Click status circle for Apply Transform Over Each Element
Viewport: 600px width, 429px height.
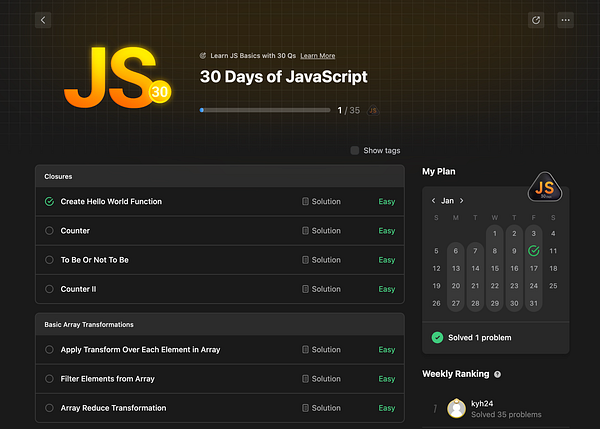[49, 349]
